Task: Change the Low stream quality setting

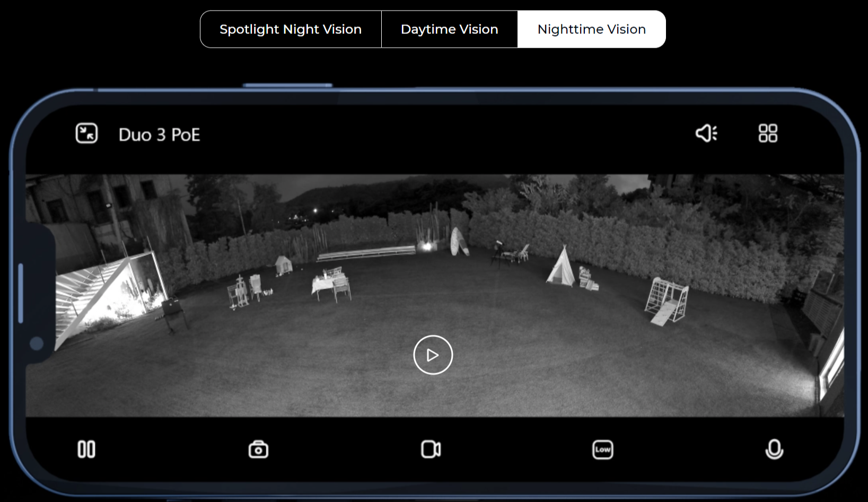Action: click(x=602, y=450)
